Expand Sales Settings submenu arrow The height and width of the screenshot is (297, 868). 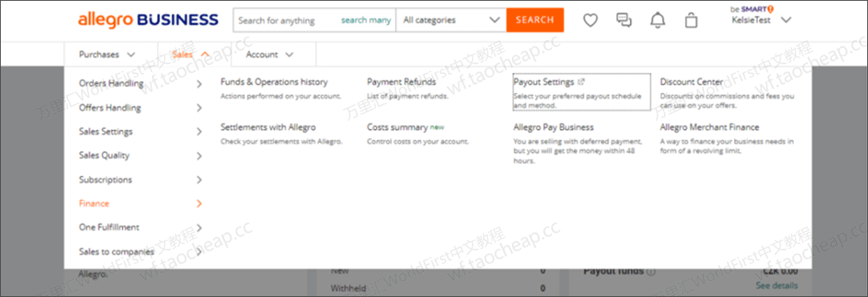click(x=199, y=132)
